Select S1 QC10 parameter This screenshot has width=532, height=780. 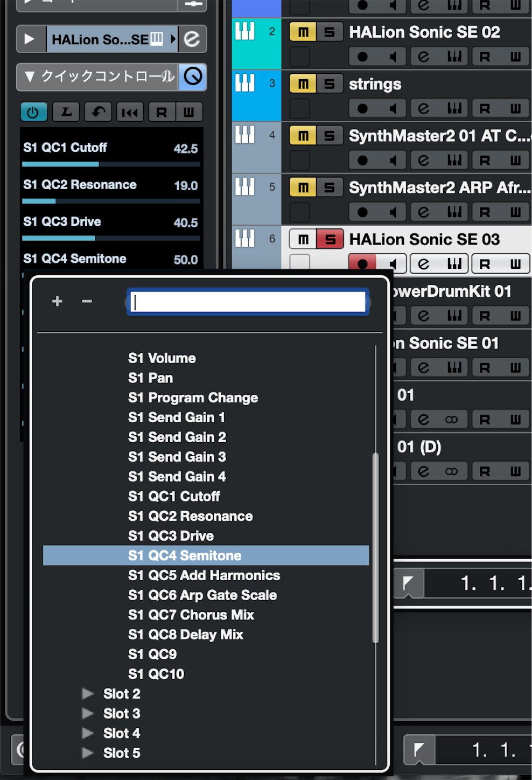(156, 674)
